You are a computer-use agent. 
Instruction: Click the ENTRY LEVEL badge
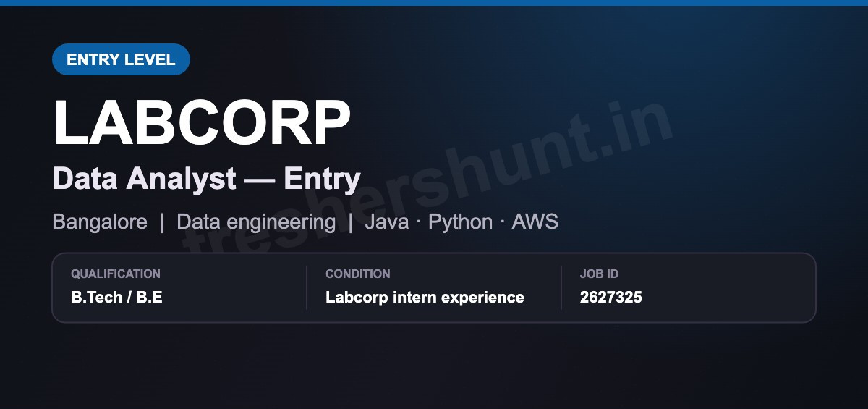121,59
